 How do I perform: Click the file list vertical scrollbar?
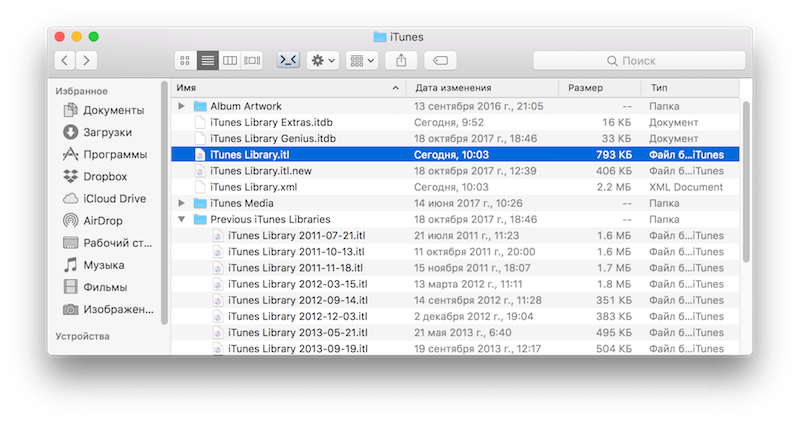746,182
